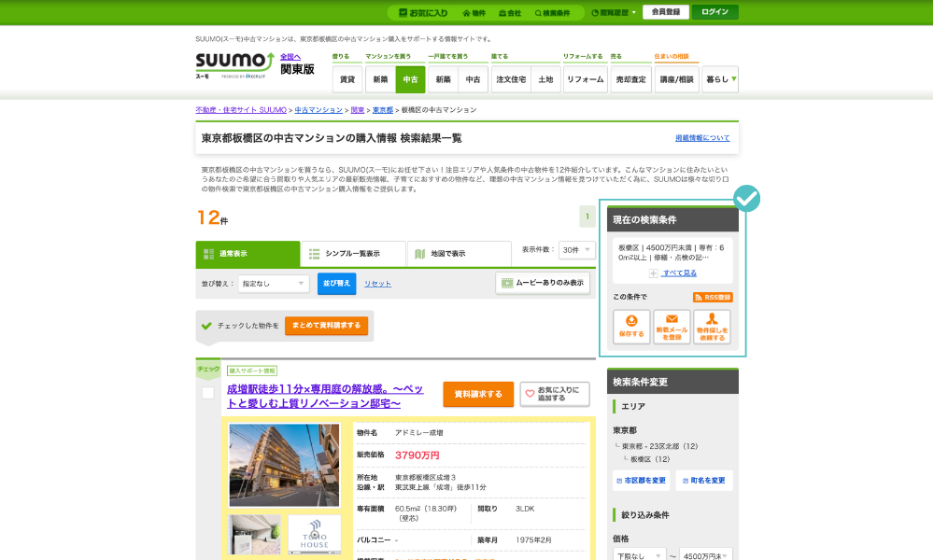Switch to 通常表示 view tab
934x560 pixels.
coord(248,254)
